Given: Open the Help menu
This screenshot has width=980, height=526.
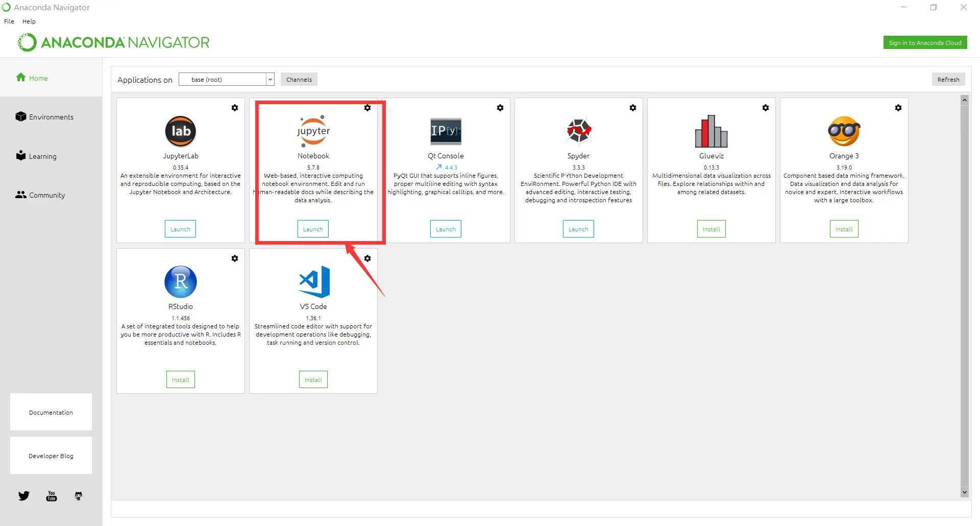Looking at the screenshot, I should [x=29, y=21].
